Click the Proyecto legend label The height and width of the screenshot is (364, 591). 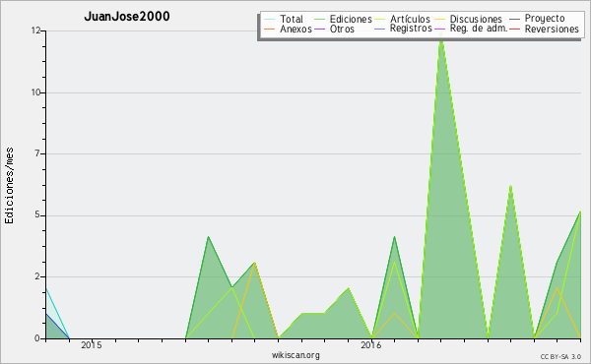pos(545,19)
